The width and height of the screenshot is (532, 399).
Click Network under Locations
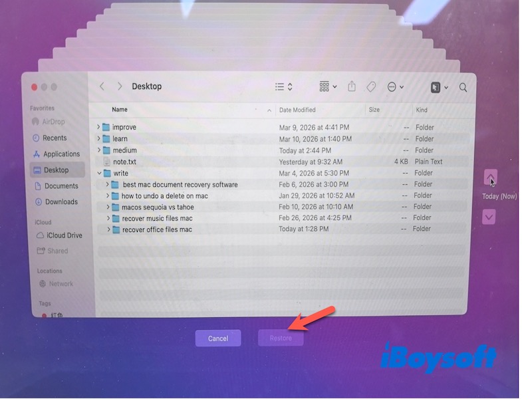tap(61, 283)
